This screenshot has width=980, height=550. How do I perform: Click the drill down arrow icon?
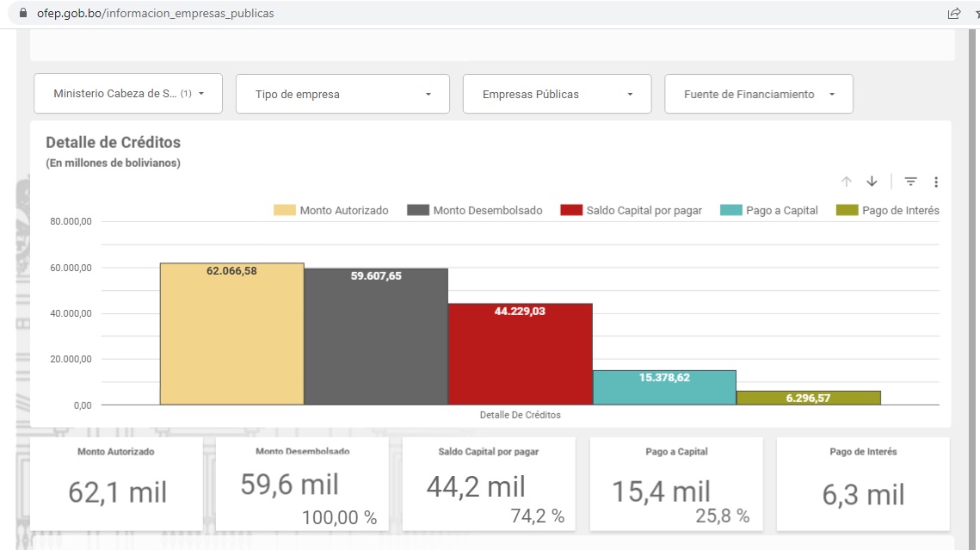point(872,182)
